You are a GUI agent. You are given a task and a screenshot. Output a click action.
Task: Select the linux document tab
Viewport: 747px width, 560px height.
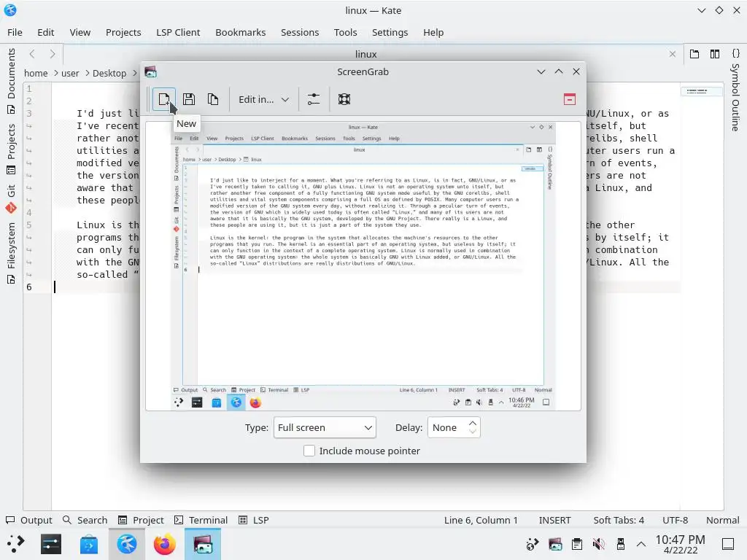(x=366, y=54)
